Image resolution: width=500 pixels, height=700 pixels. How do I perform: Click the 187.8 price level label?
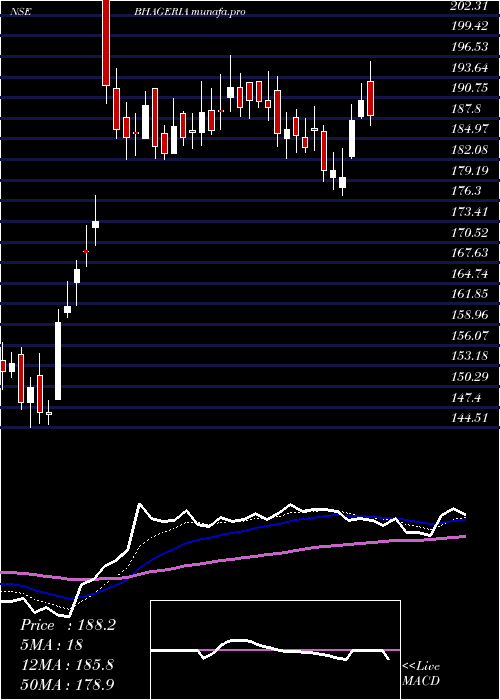(467, 108)
